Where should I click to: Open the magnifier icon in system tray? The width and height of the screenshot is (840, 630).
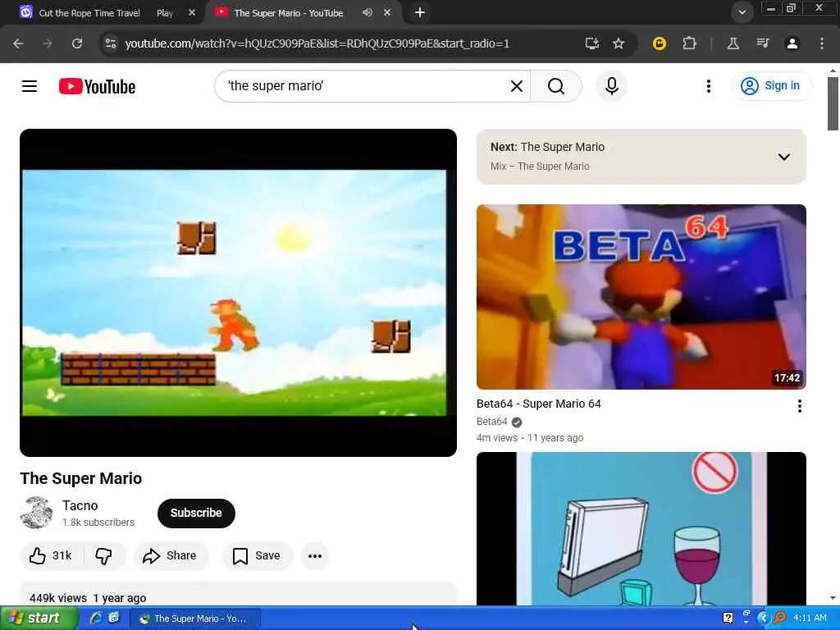779,619
